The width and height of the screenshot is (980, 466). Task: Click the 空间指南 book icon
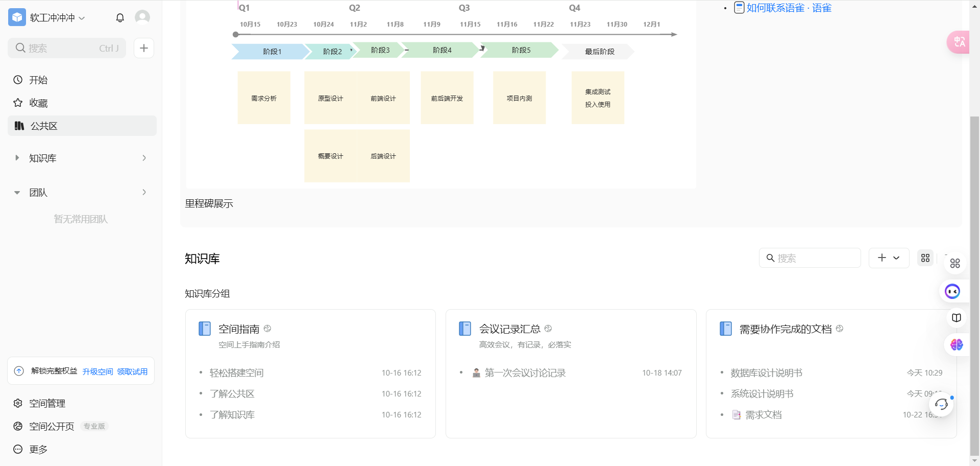pyautogui.click(x=205, y=329)
